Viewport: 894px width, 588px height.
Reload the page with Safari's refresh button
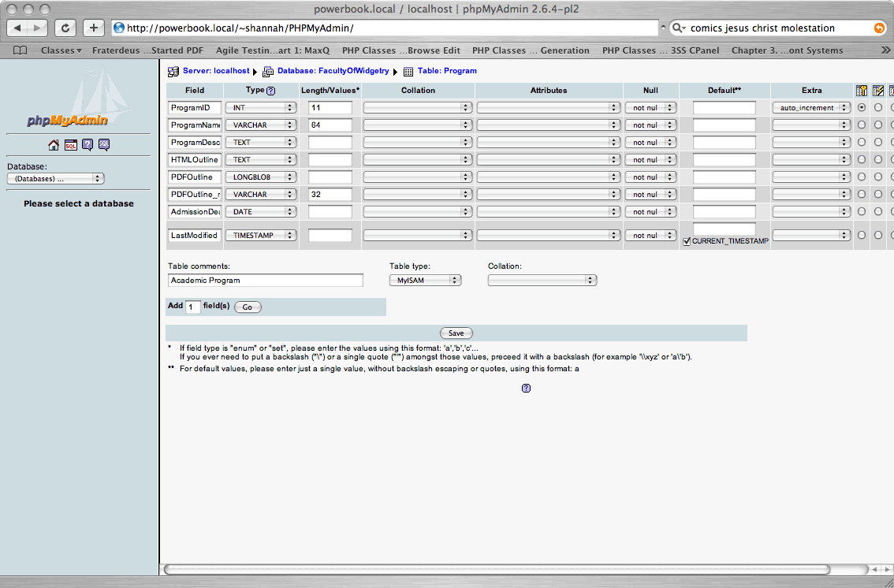[65, 28]
